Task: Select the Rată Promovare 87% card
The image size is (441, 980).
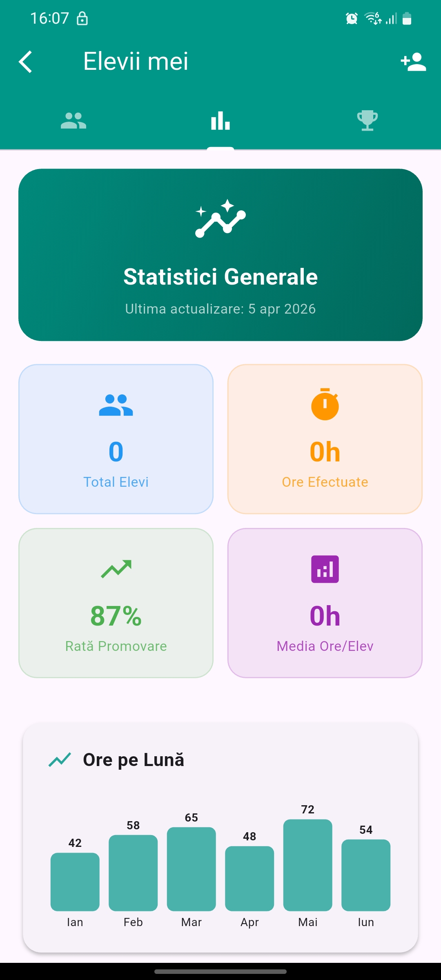Action: 116,603
